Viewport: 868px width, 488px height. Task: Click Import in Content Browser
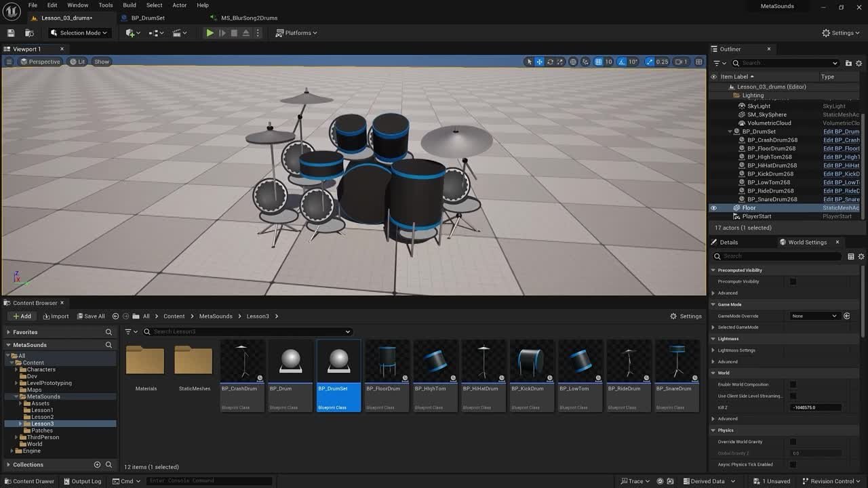click(56, 316)
